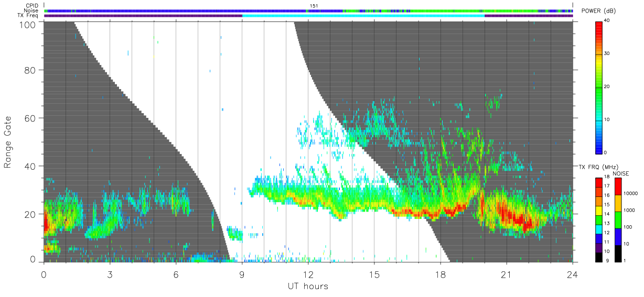The height and width of the screenshot is (297, 644).
Task: Select the 21 tick on UT hours axis
Action: [x=506, y=274]
